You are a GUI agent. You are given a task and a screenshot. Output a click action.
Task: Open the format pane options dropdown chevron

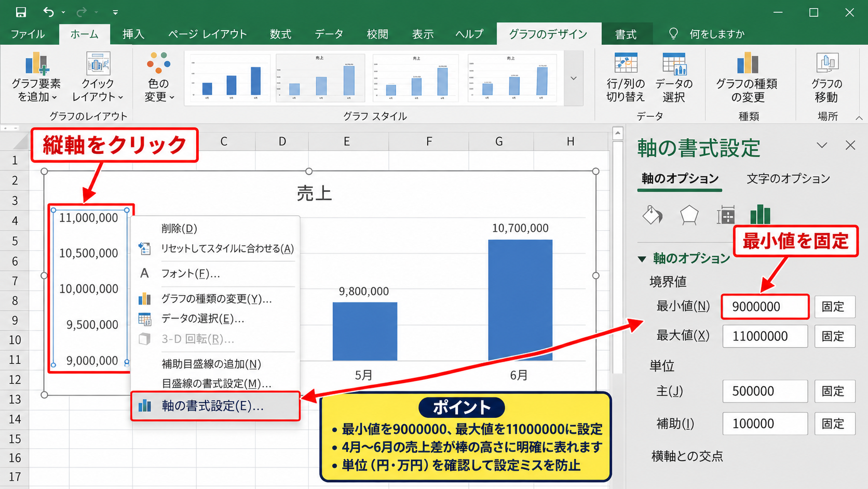(x=822, y=145)
